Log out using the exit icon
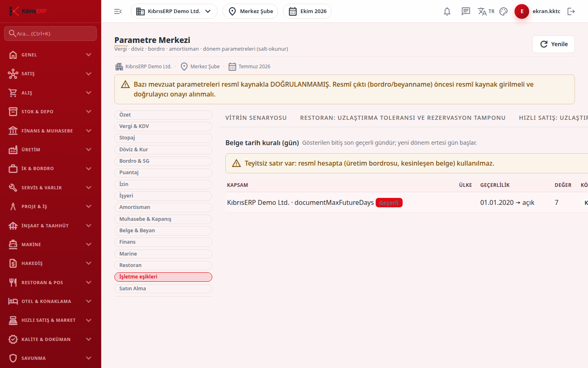Screen dimensions: 588x368 tap(571, 11)
